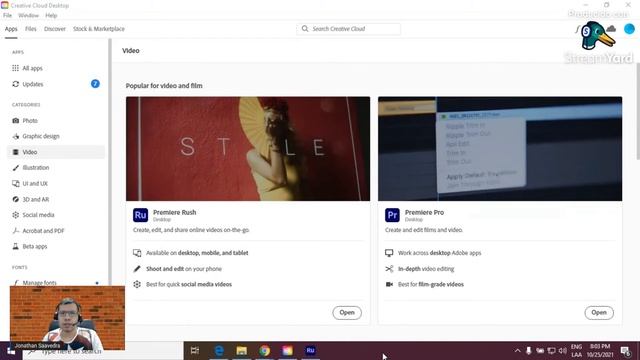
Task: Click 'Popular for video and film' heading
Action: pyautogui.click(x=164, y=86)
